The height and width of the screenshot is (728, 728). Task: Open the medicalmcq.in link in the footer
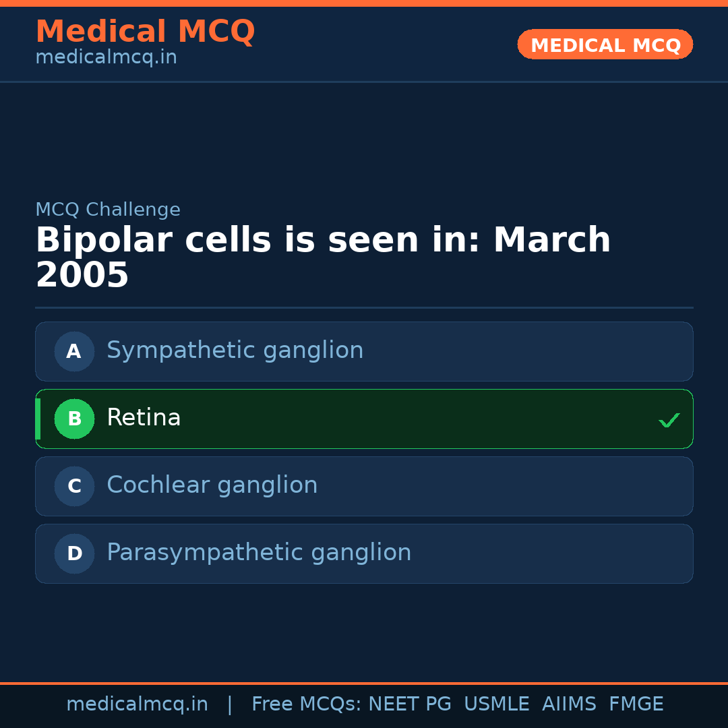(137, 704)
